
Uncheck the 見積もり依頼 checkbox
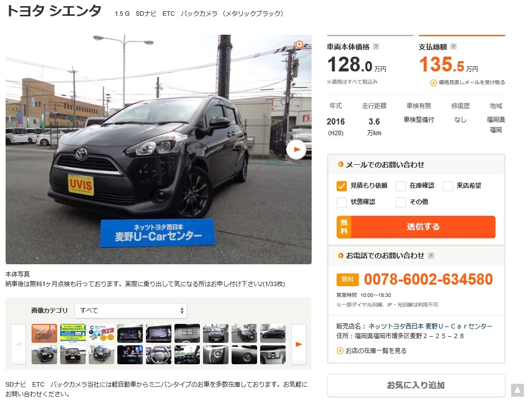342,186
